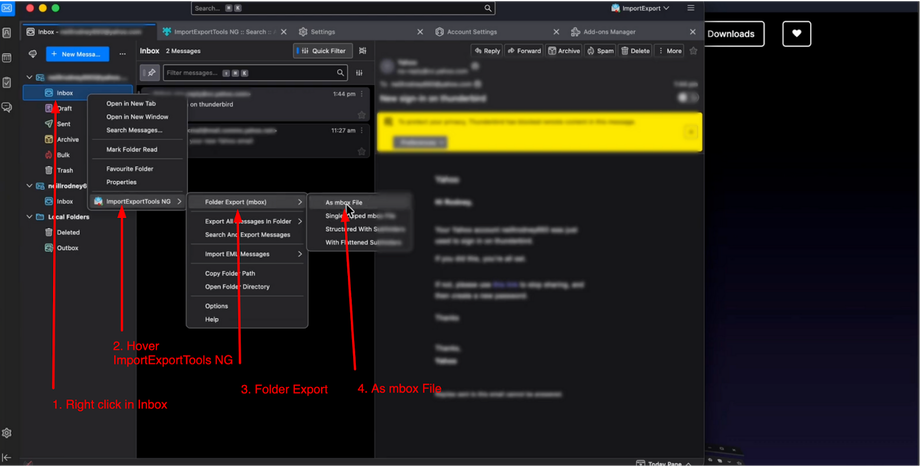Open the Address Book space
The image size is (920, 466).
[7, 33]
